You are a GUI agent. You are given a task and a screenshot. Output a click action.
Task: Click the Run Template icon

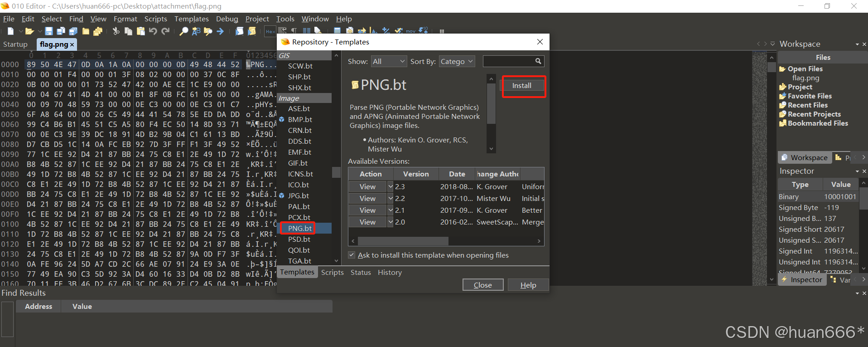[252, 31]
